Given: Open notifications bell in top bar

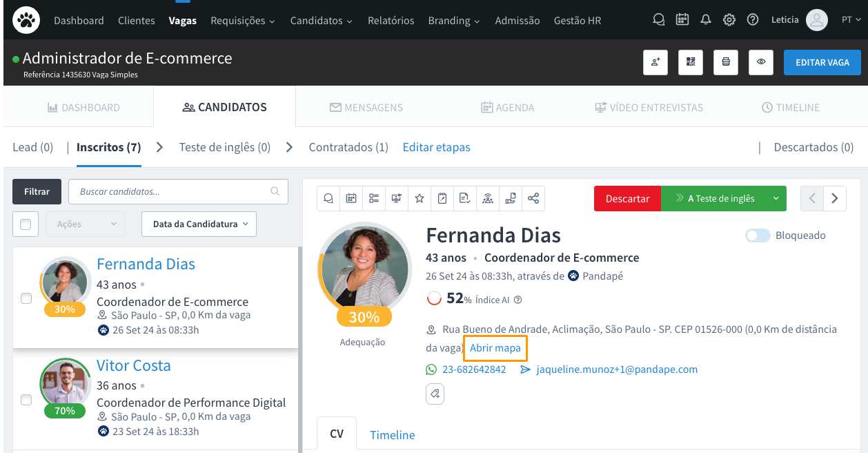Looking at the screenshot, I should tap(705, 20).
